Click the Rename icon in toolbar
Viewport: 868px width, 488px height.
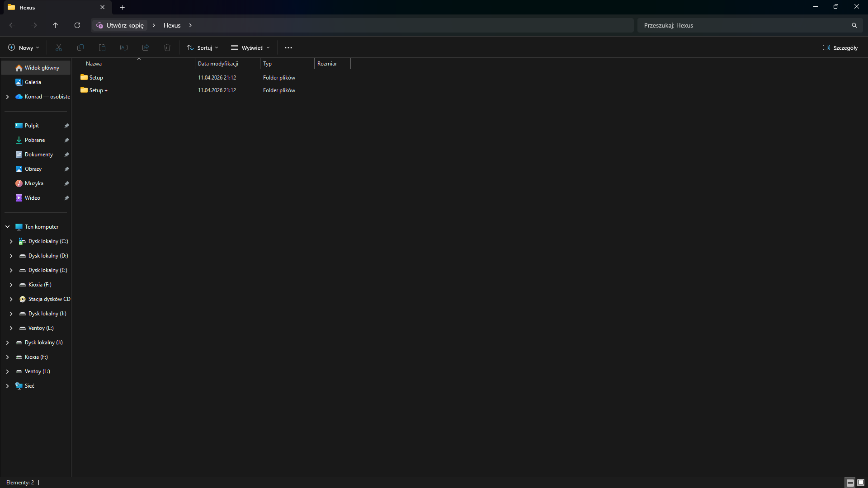point(124,47)
